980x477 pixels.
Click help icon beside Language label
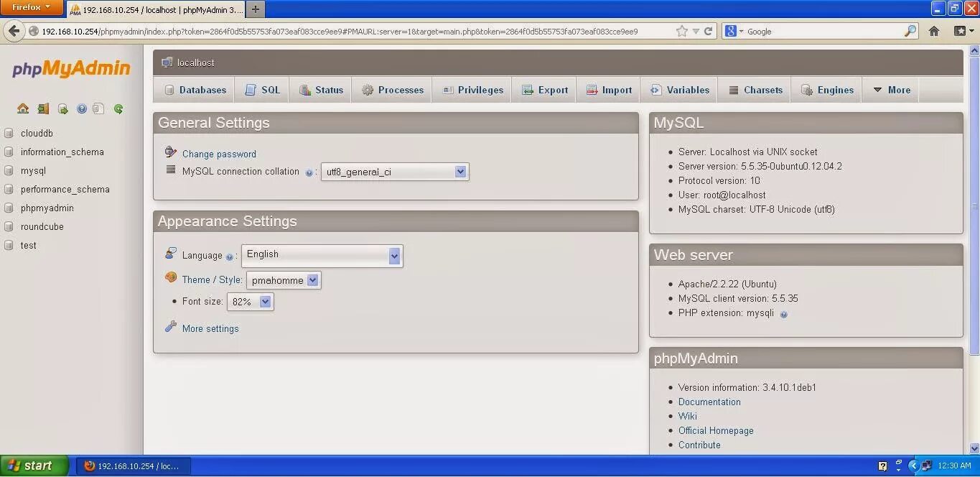click(x=230, y=256)
